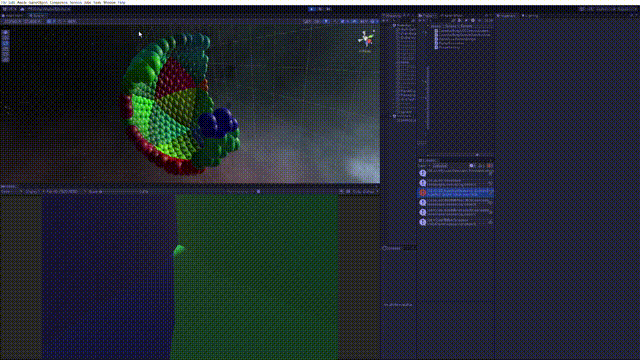640x360 pixels.
Task: Switch to the Lighting tab
Action: 530,16
